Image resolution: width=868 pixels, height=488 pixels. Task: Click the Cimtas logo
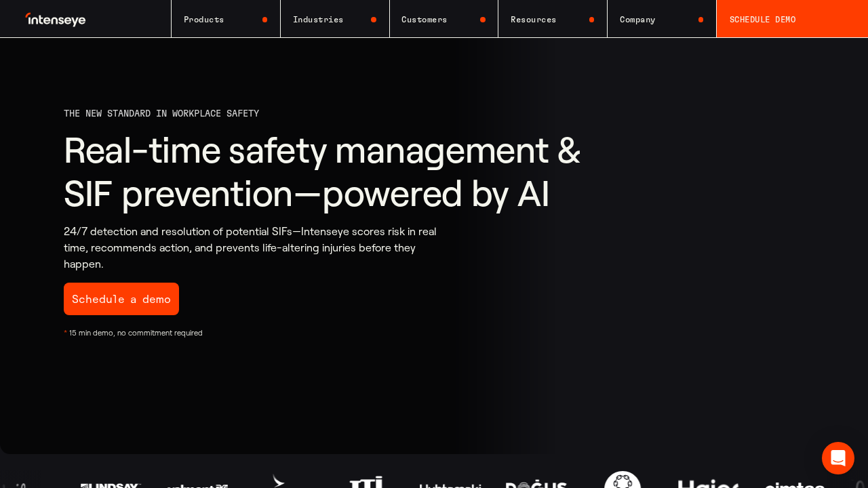[x=794, y=485]
